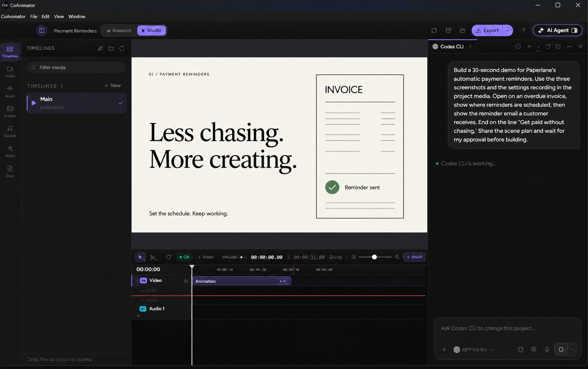Open the Audio sidebar section

click(10, 92)
